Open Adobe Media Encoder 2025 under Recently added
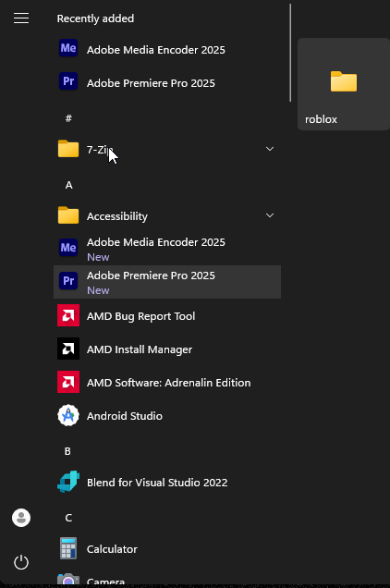The image size is (390, 588). pyautogui.click(x=167, y=50)
